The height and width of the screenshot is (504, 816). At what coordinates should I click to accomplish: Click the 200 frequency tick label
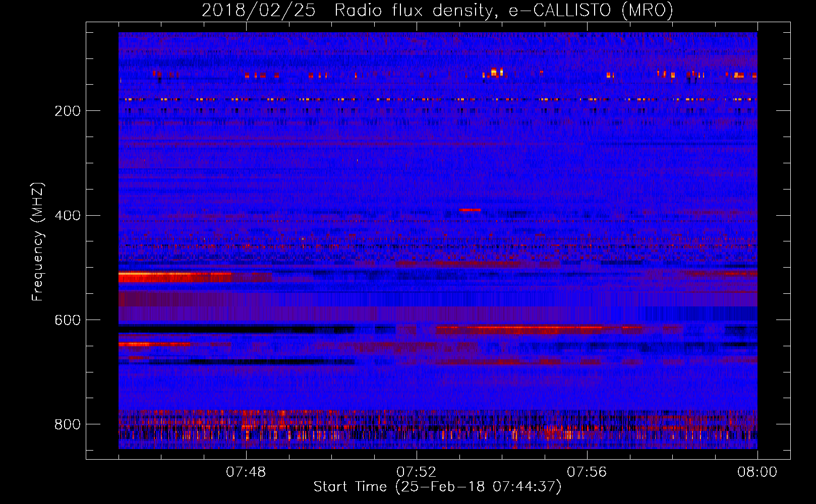point(68,111)
